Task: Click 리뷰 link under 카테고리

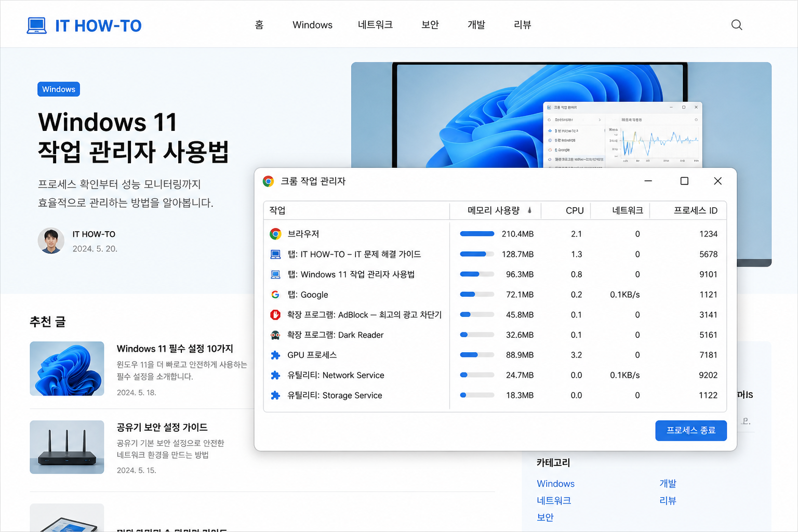Action: click(x=668, y=501)
